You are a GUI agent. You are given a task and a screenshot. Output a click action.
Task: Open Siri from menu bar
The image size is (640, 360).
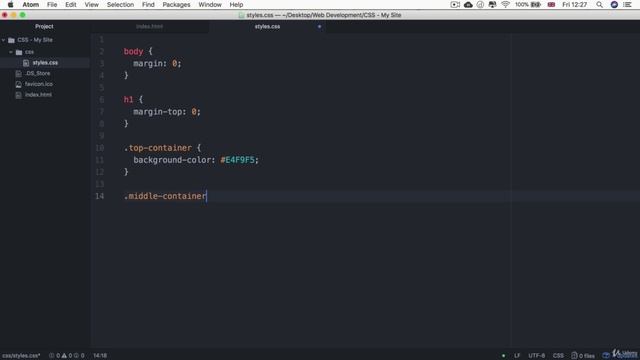[x=614, y=4]
